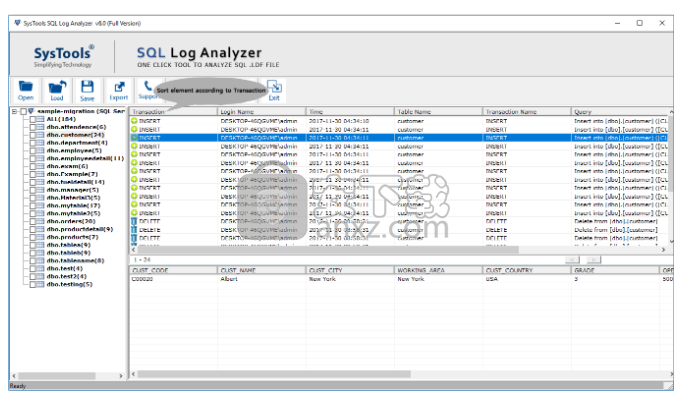The width and height of the screenshot is (691, 403).
Task: Click the last DELETE row's query text
Action: click(x=616, y=239)
